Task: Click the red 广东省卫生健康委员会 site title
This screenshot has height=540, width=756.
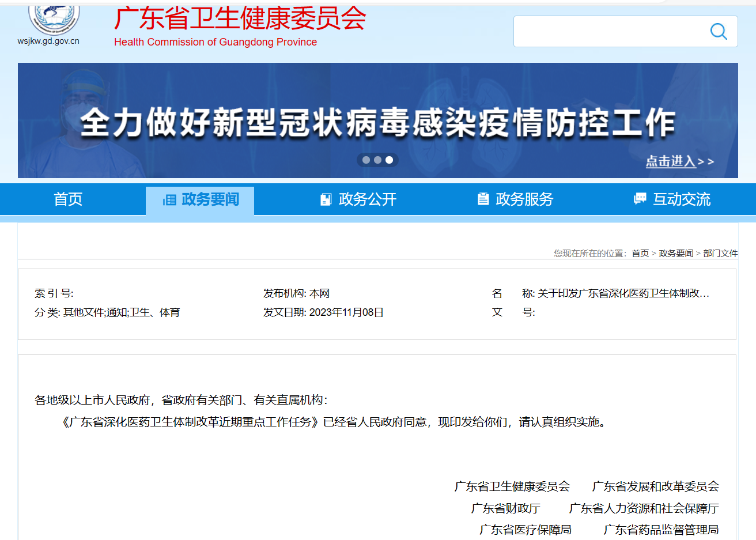Action: [x=240, y=18]
